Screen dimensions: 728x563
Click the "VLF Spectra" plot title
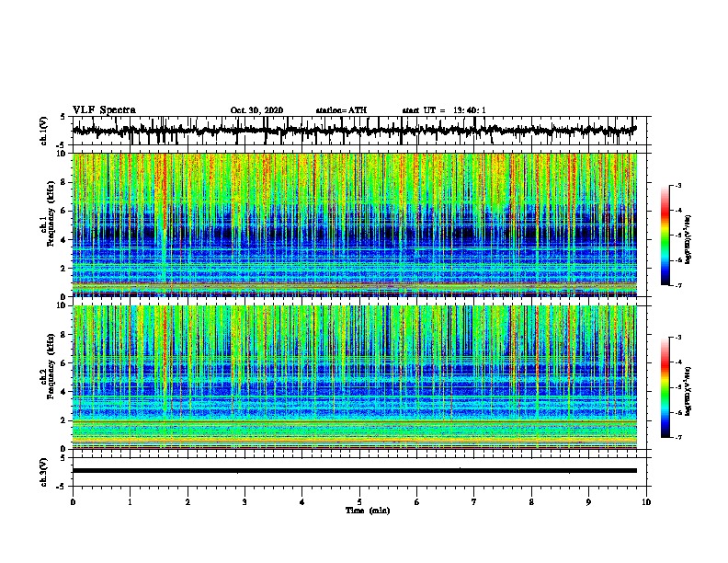[104, 110]
